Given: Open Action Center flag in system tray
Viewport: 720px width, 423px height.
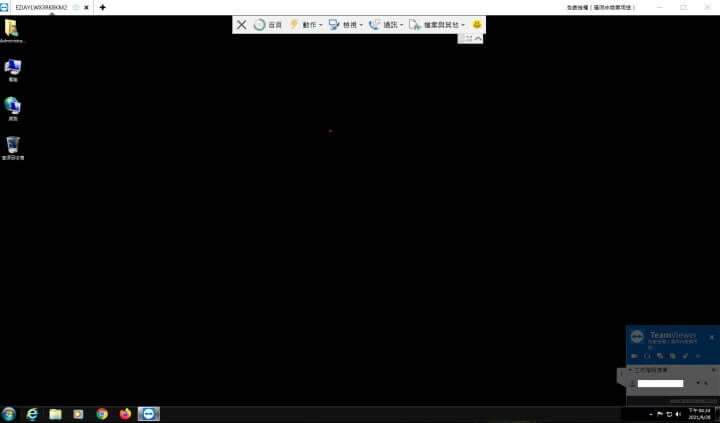Looking at the screenshot, I should pos(660,414).
